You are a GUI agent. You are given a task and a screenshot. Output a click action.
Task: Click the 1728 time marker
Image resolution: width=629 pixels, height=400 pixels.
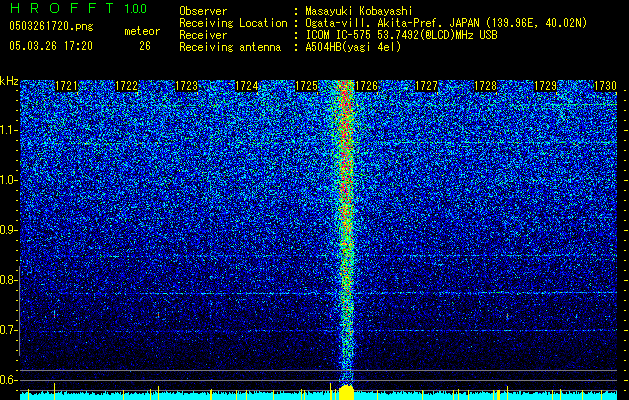coord(486,86)
